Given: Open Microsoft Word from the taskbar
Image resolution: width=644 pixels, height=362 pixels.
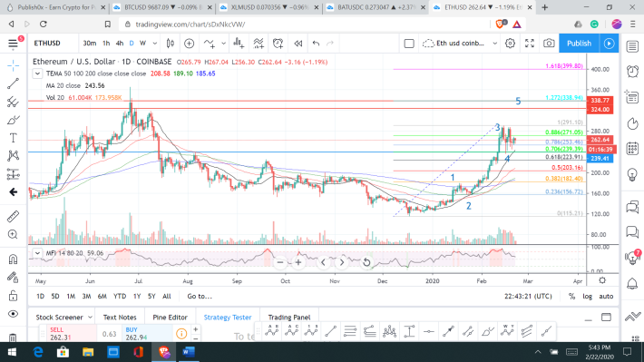Looking at the screenshot, I should coord(189,352).
